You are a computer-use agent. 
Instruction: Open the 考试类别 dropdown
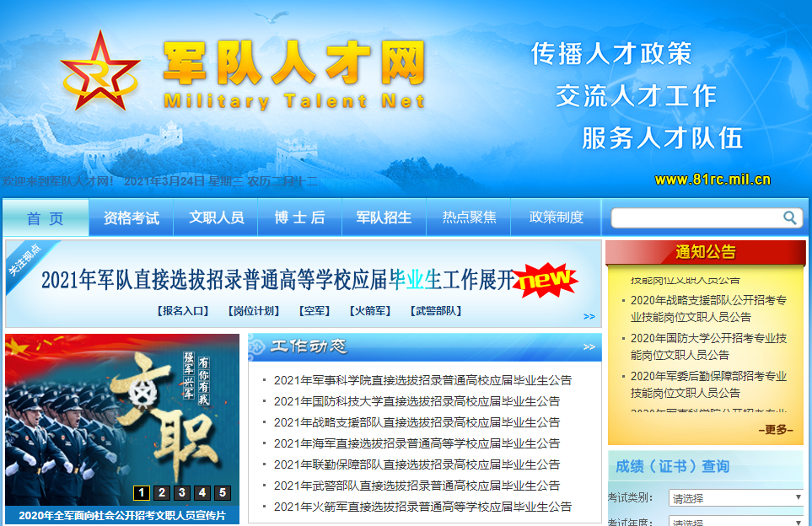735,498
